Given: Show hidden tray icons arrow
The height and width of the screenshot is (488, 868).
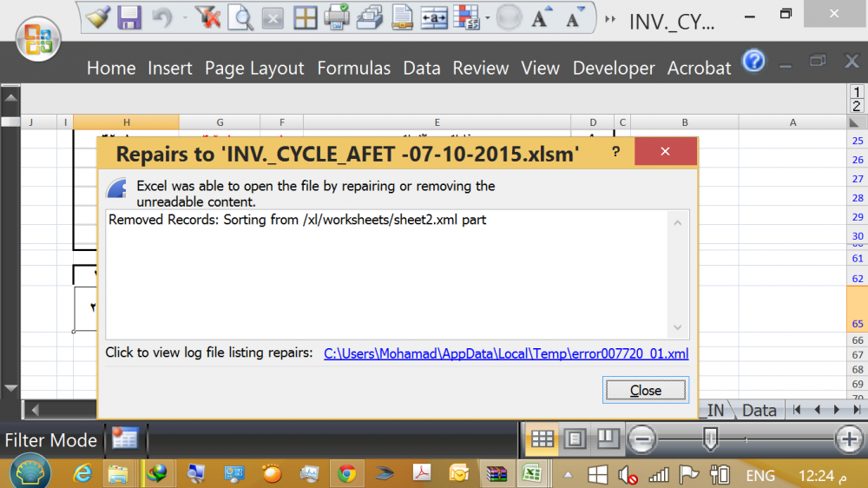Looking at the screenshot, I should 568,475.
